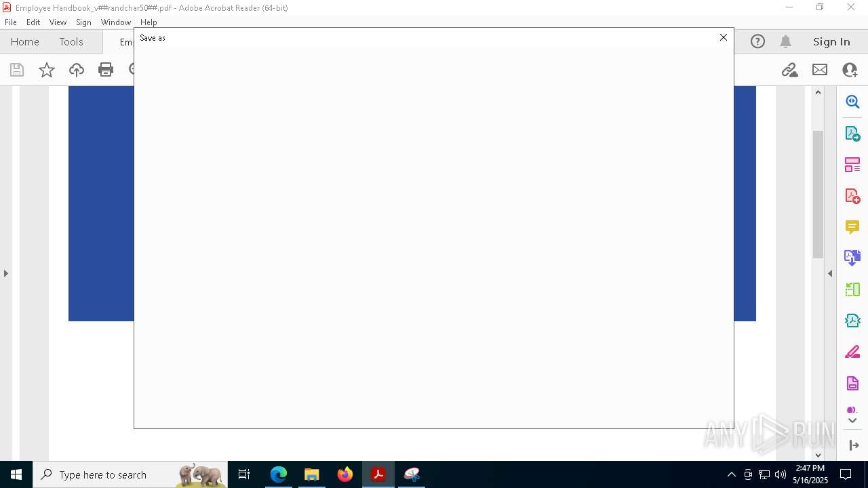
Task: Star this file as favorite
Action: (47, 70)
